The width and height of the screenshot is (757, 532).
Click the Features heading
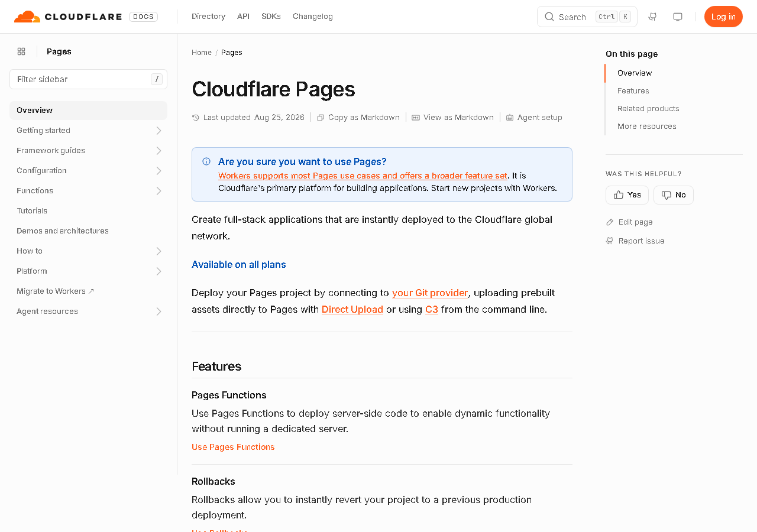point(216,366)
